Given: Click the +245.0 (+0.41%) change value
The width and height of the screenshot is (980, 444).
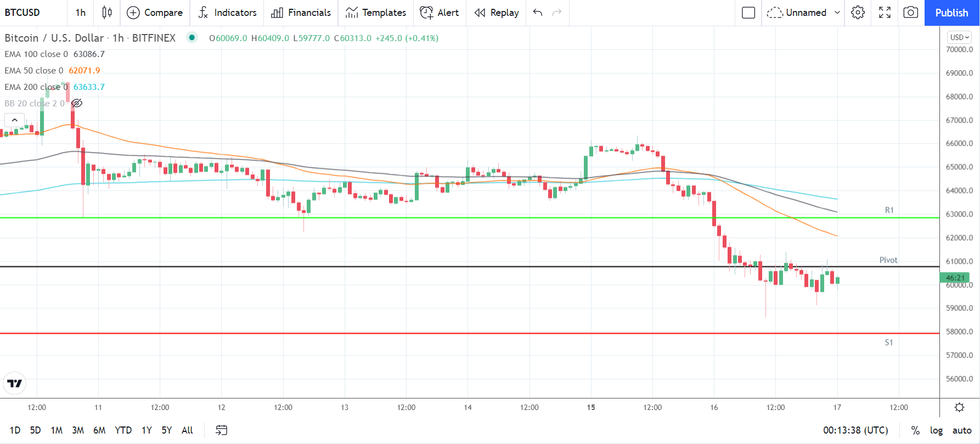Looking at the screenshot, I should [407, 38].
